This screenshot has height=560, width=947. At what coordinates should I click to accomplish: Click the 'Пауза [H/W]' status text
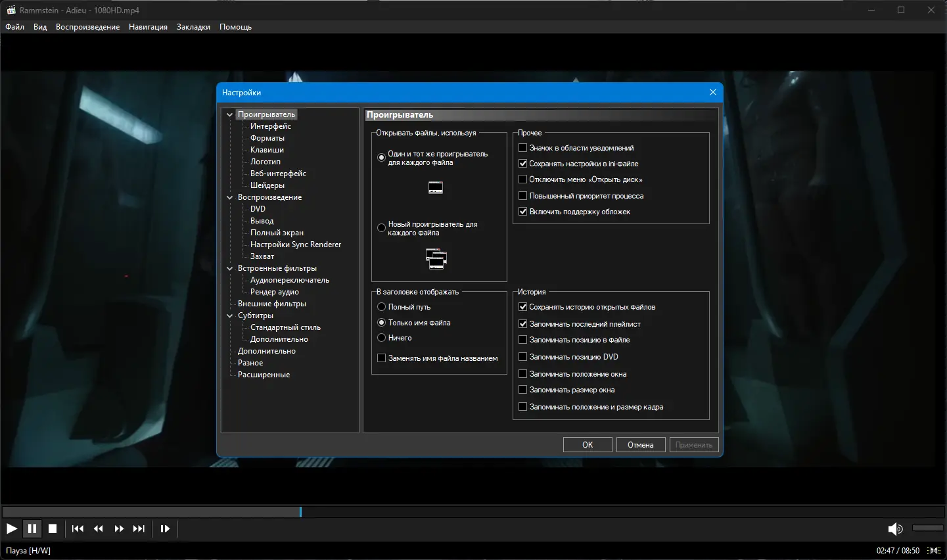click(x=28, y=551)
